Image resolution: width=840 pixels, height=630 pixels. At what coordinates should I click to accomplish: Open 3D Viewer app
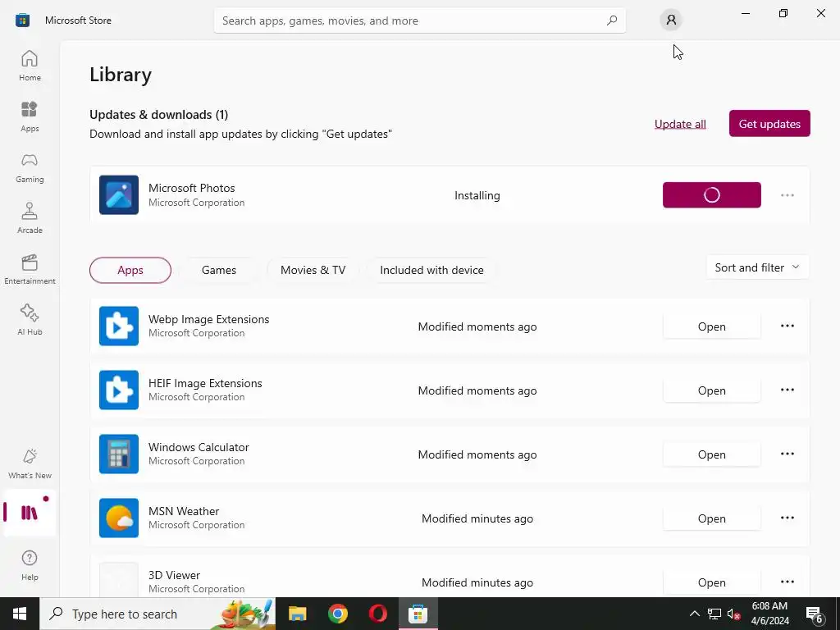(711, 582)
